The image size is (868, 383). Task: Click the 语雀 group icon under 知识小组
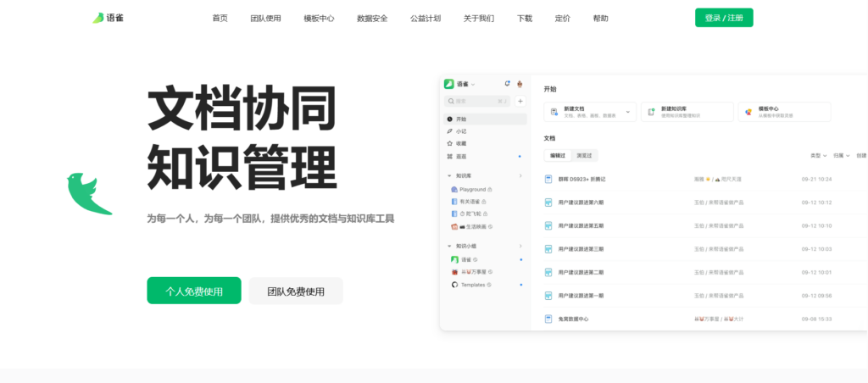point(454,259)
